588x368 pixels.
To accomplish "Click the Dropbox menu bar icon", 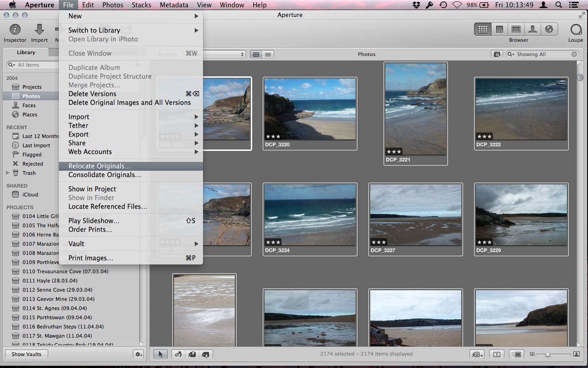I will [416, 5].
